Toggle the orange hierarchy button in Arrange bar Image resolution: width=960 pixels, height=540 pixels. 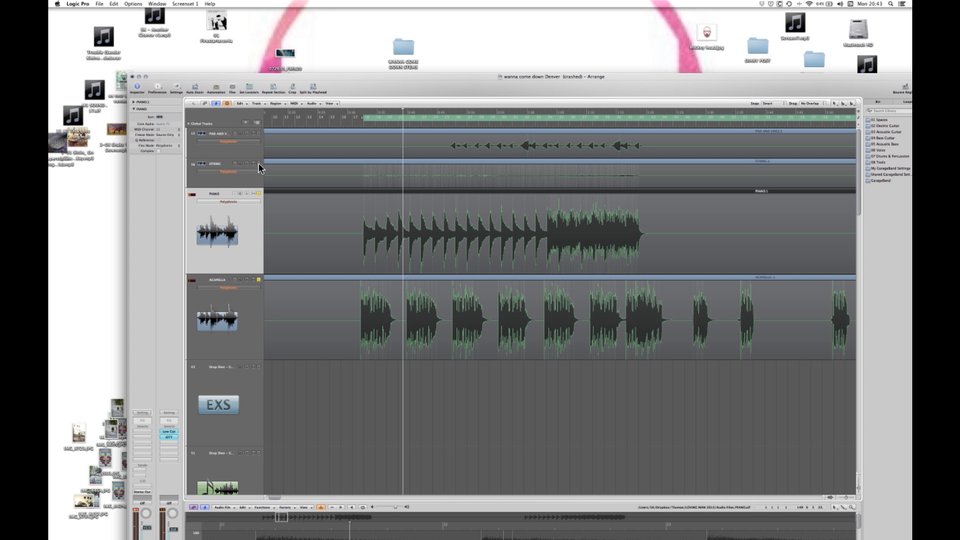click(227, 103)
